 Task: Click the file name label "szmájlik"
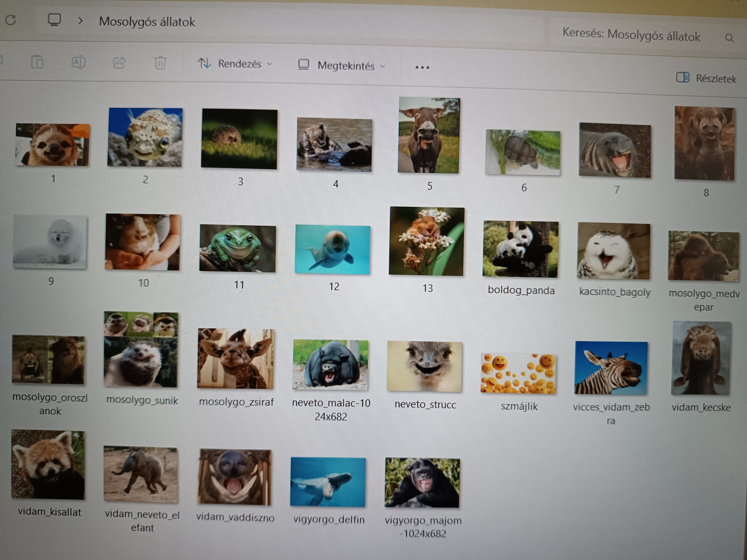click(x=519, y=406)
